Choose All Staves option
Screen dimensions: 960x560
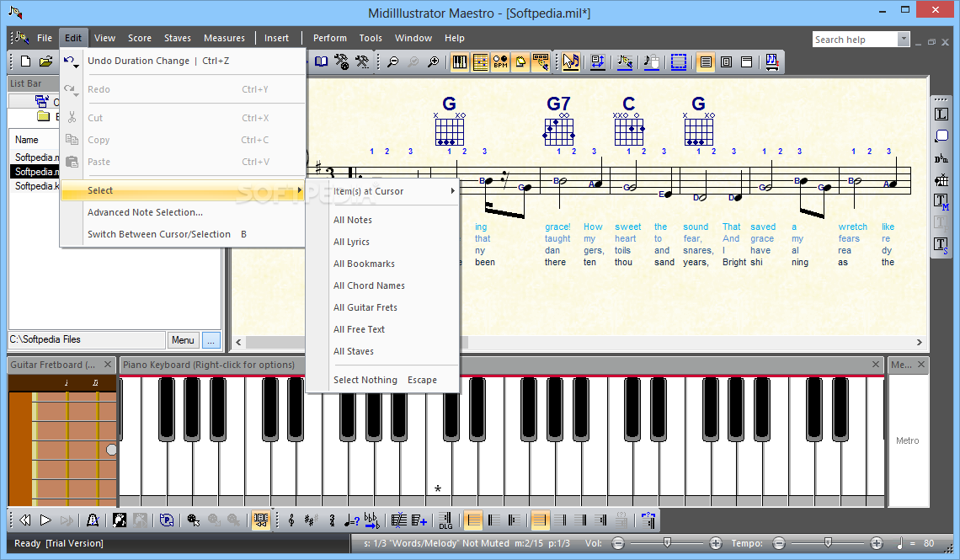395,351
